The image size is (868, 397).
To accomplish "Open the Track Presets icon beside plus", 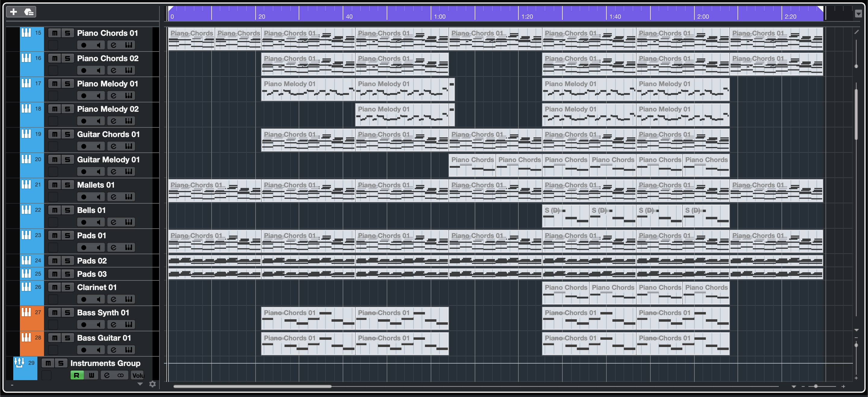I will (x=29, y=12).
